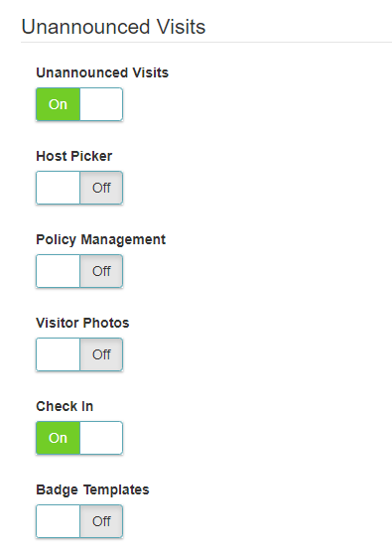Click the Check In label
392x553 pixels.
point(65,406)
